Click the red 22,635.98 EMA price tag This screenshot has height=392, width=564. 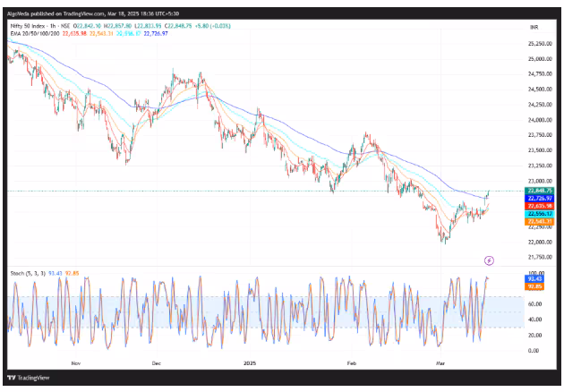[539, 206]
